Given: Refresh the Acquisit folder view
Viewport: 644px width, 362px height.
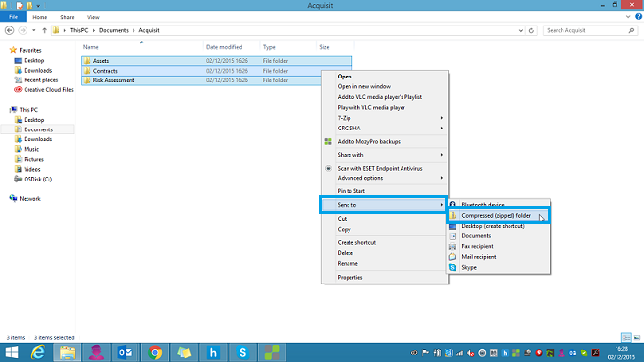Looking at the screenshot, I should point(531,30).
